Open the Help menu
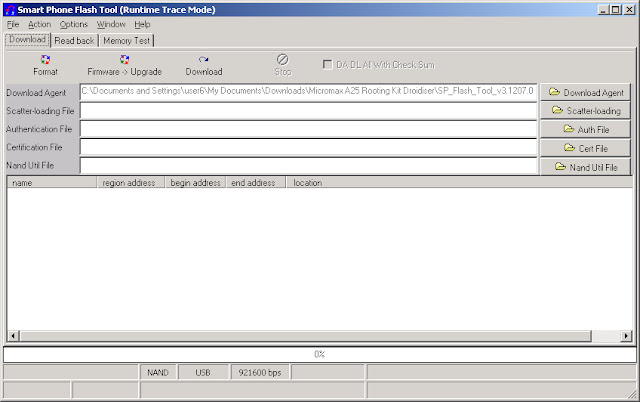The width and height of the screenshot is (640, 402). (x=142, y=24)
